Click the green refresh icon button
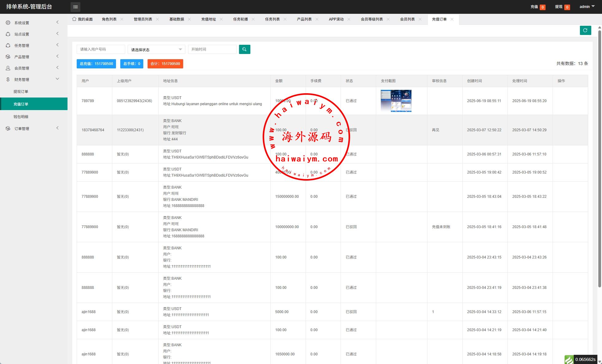The height and width of the screenshot is (364, 602). coord(585,30)
